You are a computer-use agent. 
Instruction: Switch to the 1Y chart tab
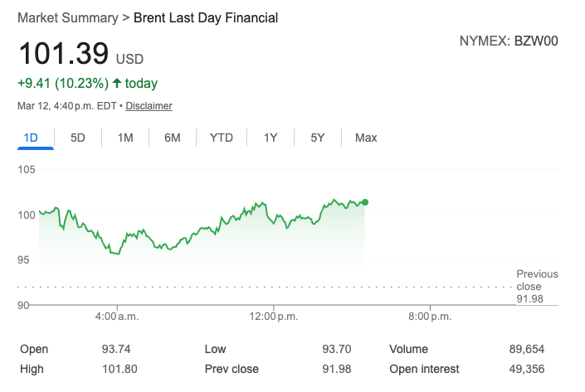[271, 138]
